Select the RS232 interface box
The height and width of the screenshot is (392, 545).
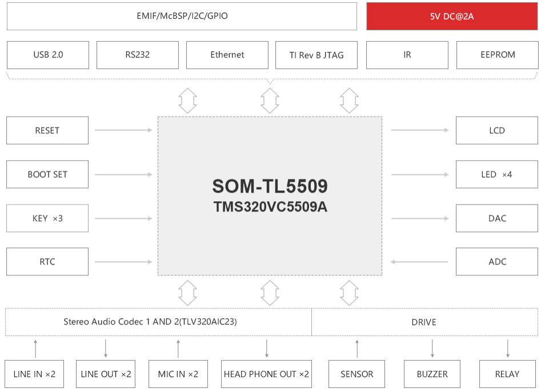click(x=138, y=55)
